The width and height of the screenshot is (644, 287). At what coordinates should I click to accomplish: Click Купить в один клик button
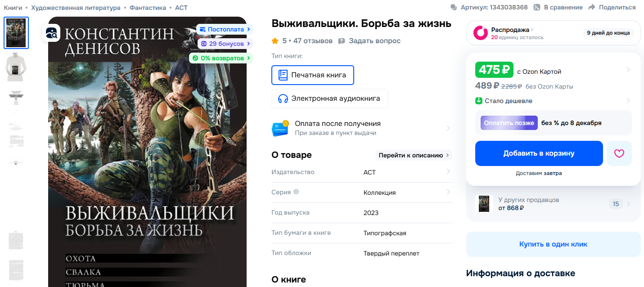point(554,244)
